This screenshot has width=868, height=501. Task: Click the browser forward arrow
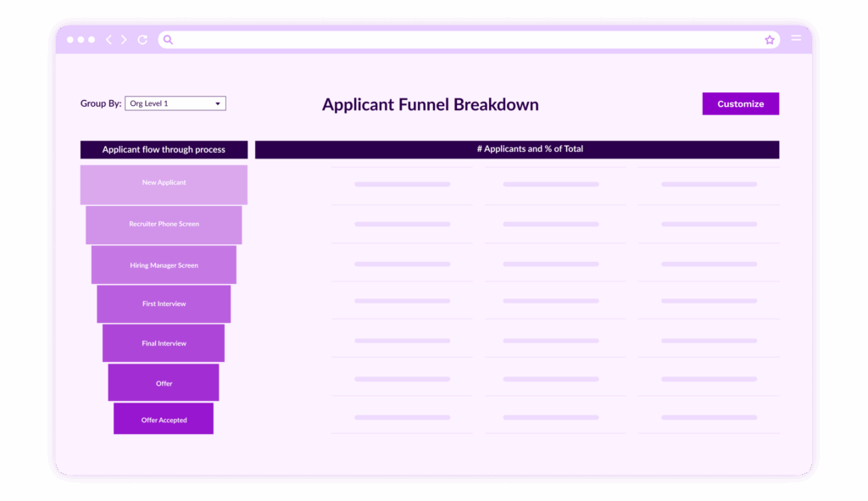point(124,40)
